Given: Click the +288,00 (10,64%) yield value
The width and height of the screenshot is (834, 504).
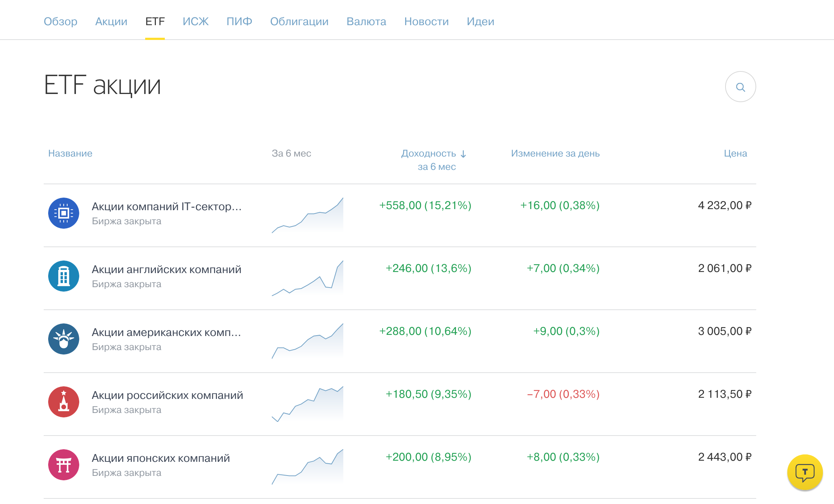Looking at the screenshot, I should [425, 331].
